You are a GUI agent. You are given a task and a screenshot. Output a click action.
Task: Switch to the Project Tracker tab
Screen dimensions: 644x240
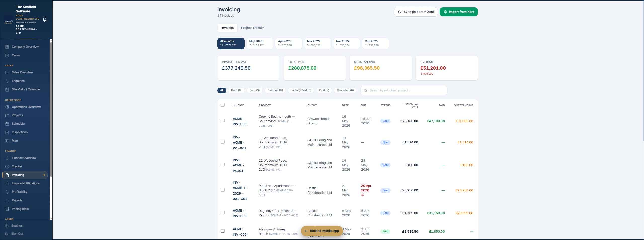252,28
